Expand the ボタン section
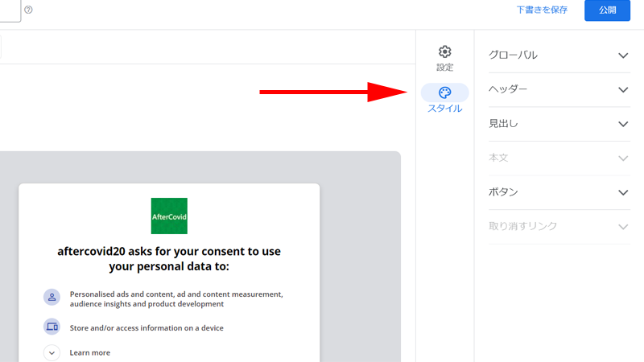The height and width of the screenshot is (362, 644). pyautogui.click(x=559, y=192)
